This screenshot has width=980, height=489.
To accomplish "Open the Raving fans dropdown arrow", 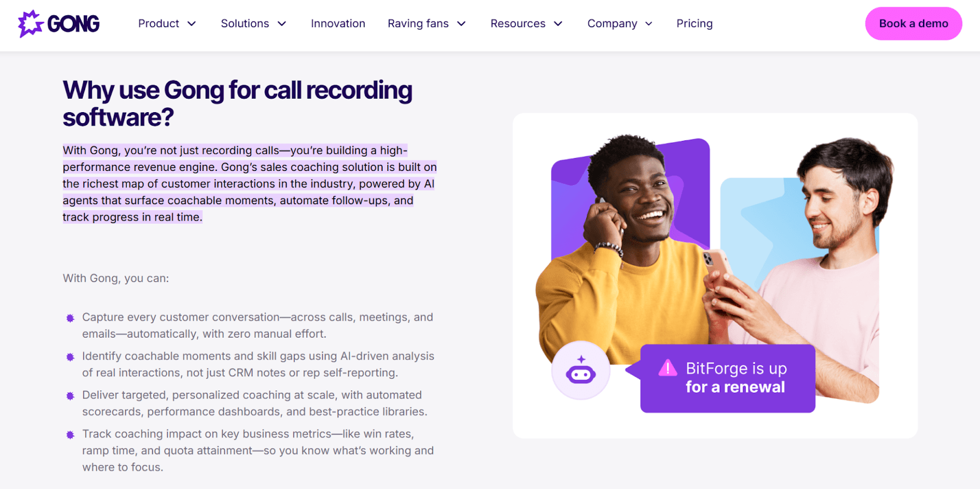I will pos(462,24).
